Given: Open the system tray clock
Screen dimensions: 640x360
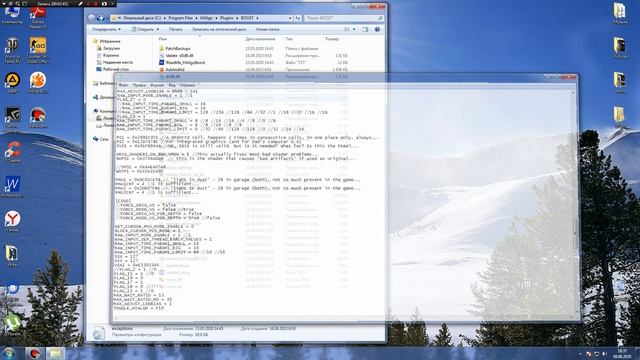Looking at the screenshot, I should point(622,353).
